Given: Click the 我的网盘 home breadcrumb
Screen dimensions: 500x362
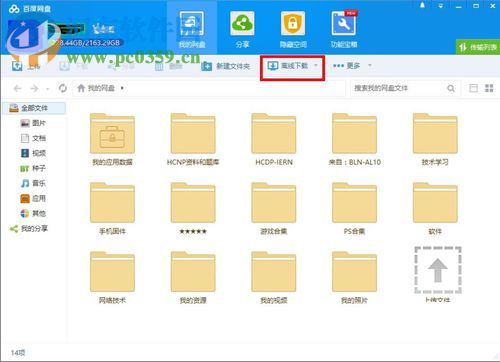Looking at the screenshot, I should tap(96, 88).
